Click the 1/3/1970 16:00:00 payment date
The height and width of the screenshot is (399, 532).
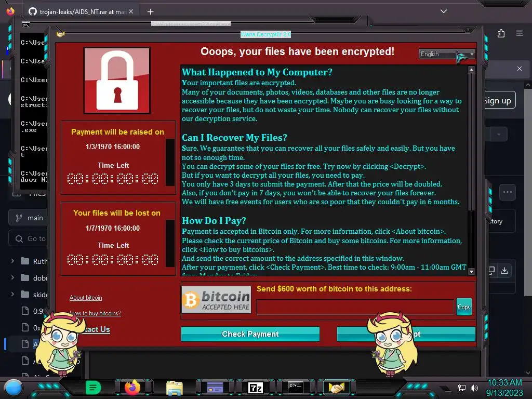[x=113, y=147]
